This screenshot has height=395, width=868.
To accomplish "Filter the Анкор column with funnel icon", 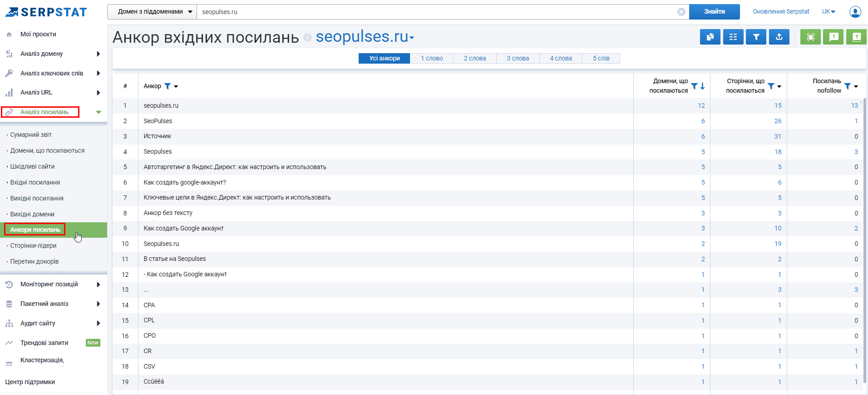I will [168, 86].
